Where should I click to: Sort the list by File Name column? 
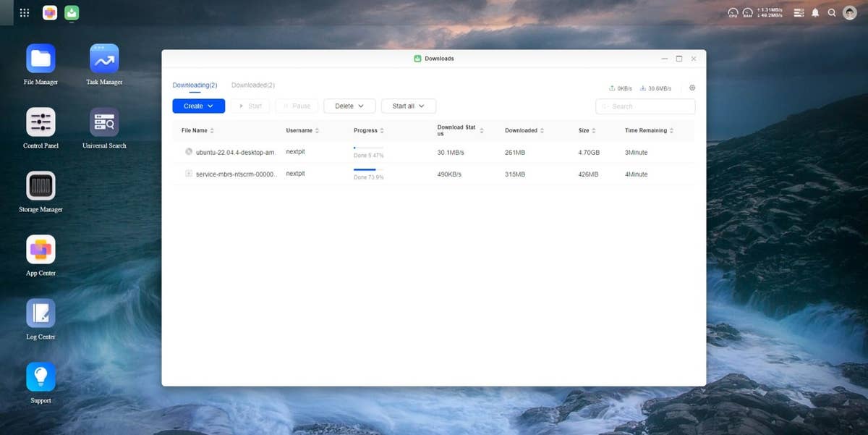197,131
